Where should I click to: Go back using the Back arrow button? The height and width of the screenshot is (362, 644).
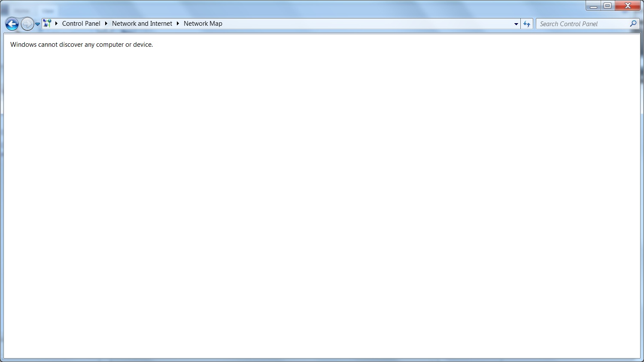click(12, 24)
